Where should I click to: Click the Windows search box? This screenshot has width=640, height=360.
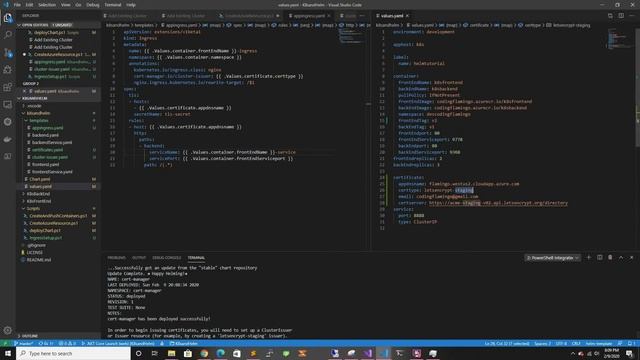(x=73, y=353)
